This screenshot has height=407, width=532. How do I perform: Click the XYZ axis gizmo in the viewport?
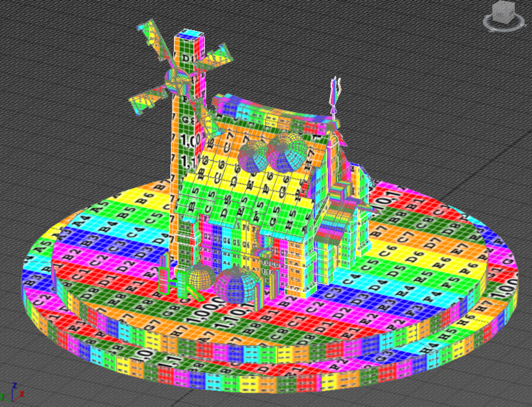click(12, 392)
